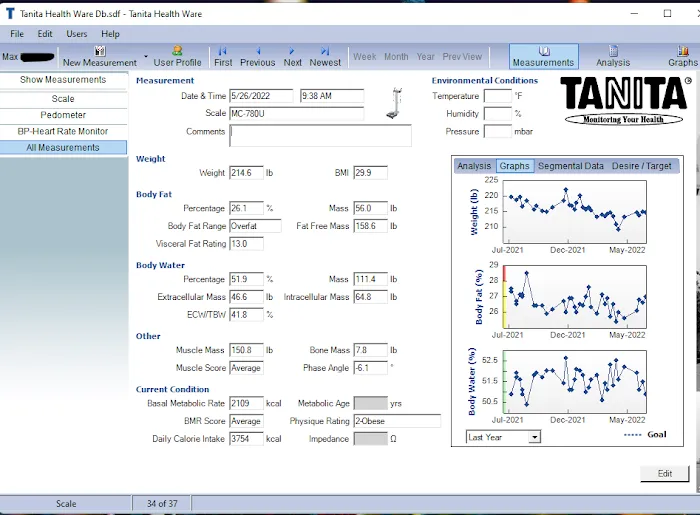This screenshot has height=515, width=700.
Task: Select Pedometer in the sidebar
Action: click(63, 115)
